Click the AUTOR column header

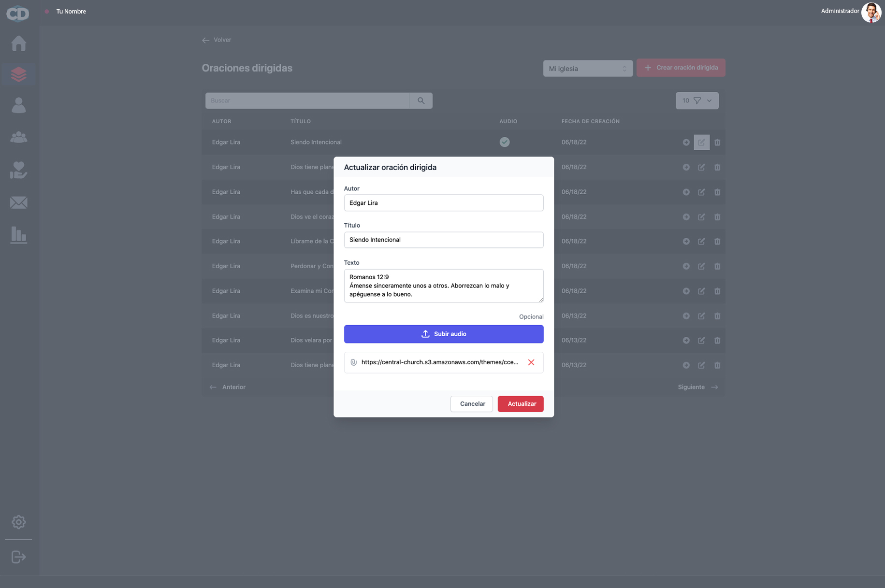tap(222, 121)
